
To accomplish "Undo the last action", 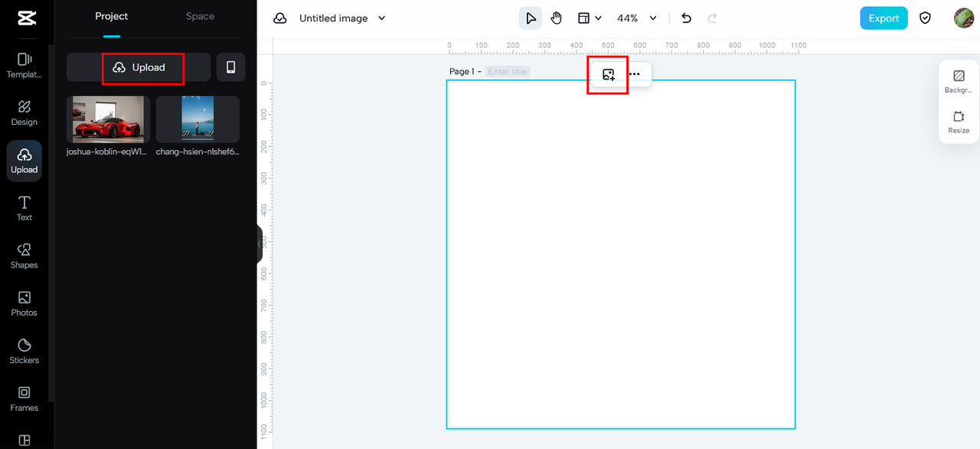I will [x=686, y=18].
